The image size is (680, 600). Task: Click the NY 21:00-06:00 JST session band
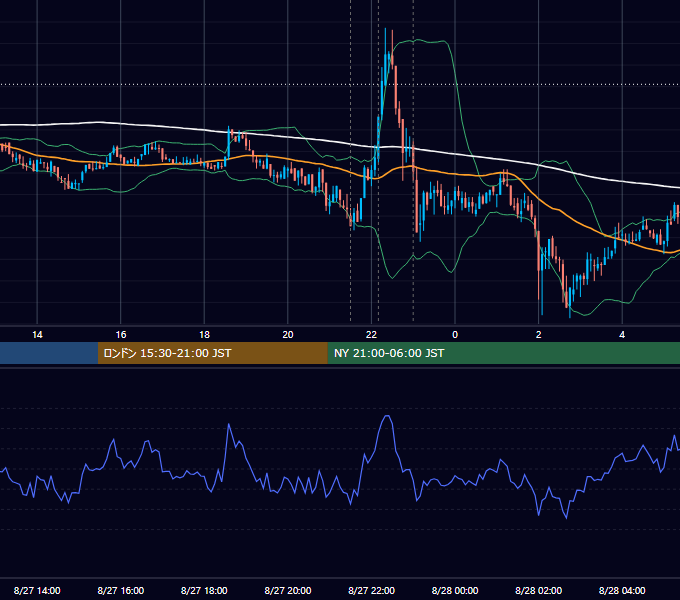click(503, 353)
